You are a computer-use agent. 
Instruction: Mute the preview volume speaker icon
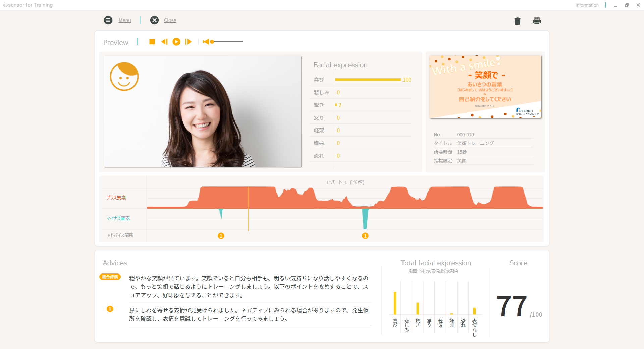[x=206, y=42]
